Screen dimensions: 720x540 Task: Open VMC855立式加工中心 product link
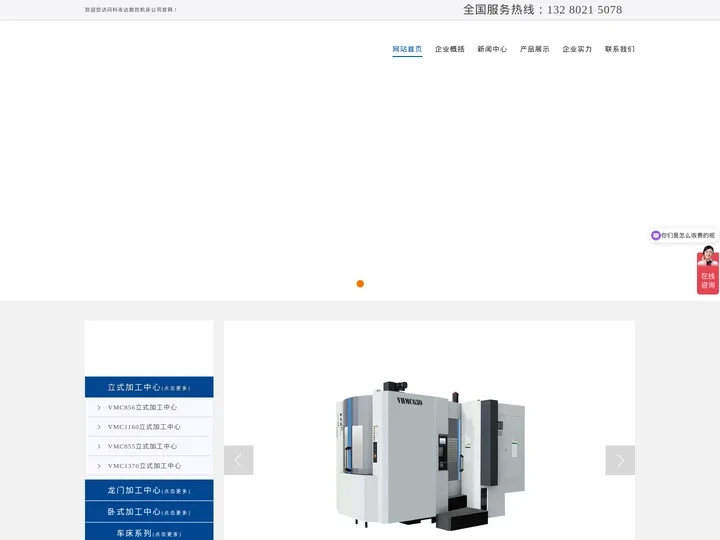142,446
